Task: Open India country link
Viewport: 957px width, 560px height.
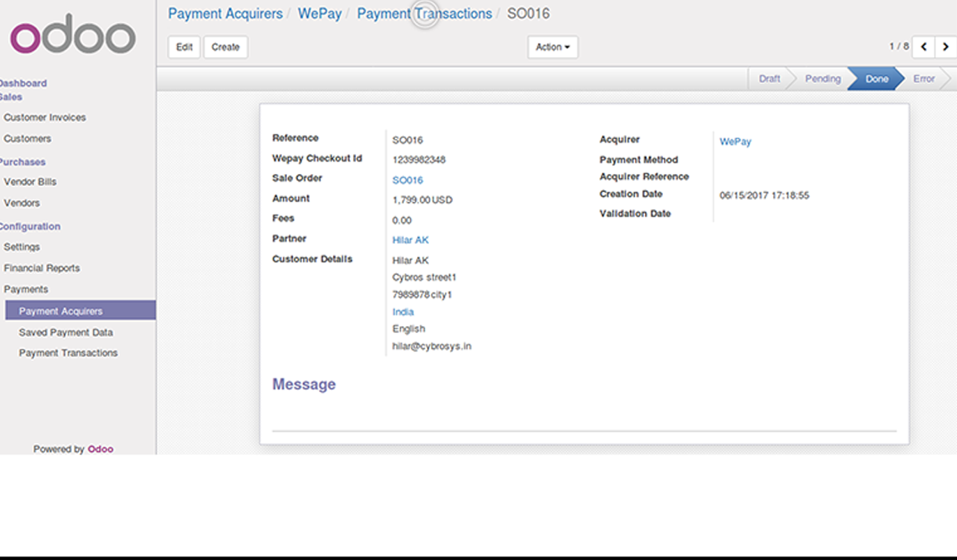Action: point(403,311)
